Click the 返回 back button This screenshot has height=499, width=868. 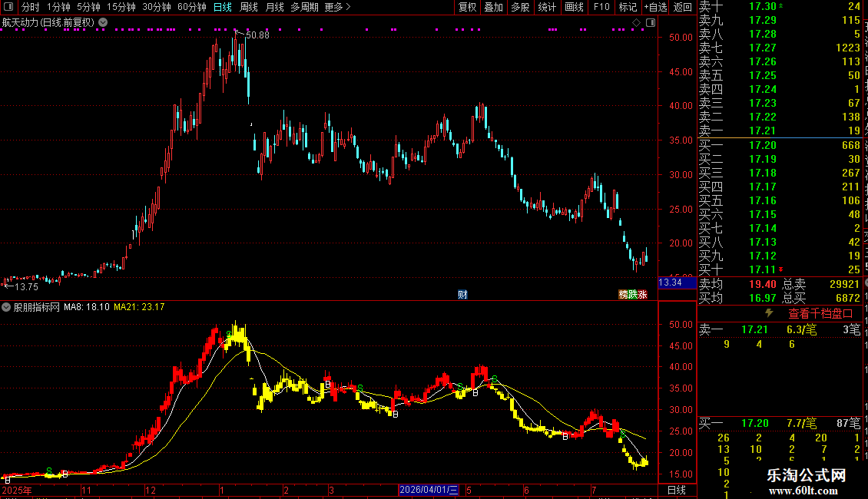click(683, 7)
